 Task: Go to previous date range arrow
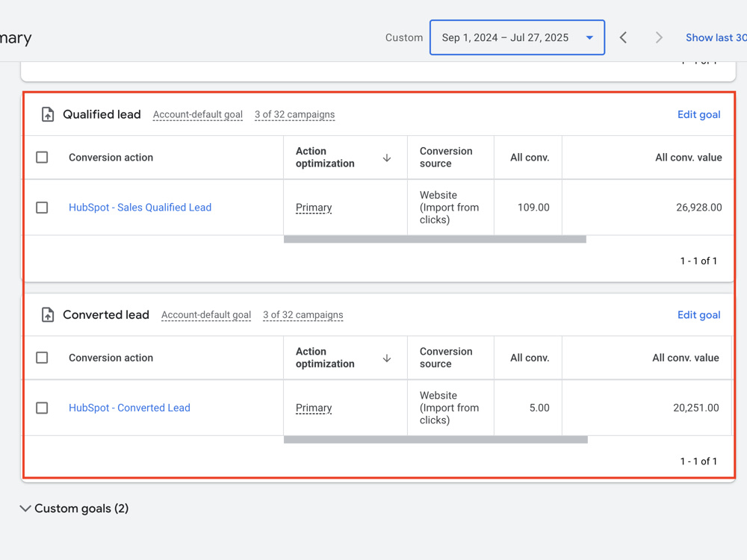(x=623, y=37)
